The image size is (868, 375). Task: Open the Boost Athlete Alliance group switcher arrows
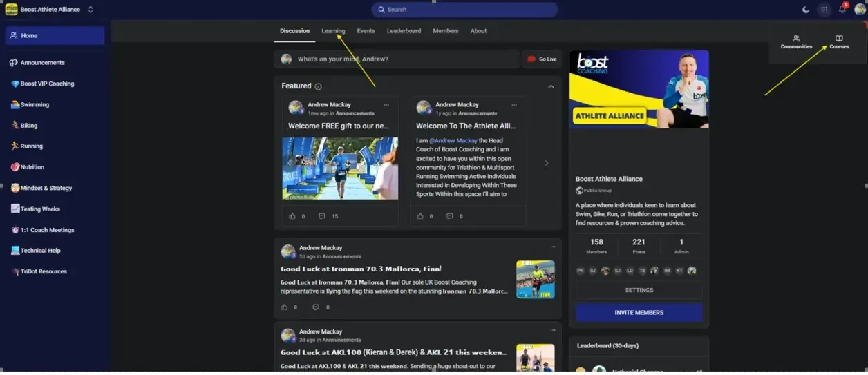91,10
